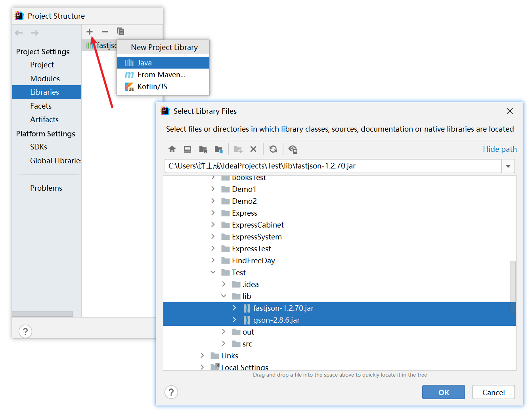The image size is (532, 419).
Task: Click the project directory icon
Action: coord(203,149)
